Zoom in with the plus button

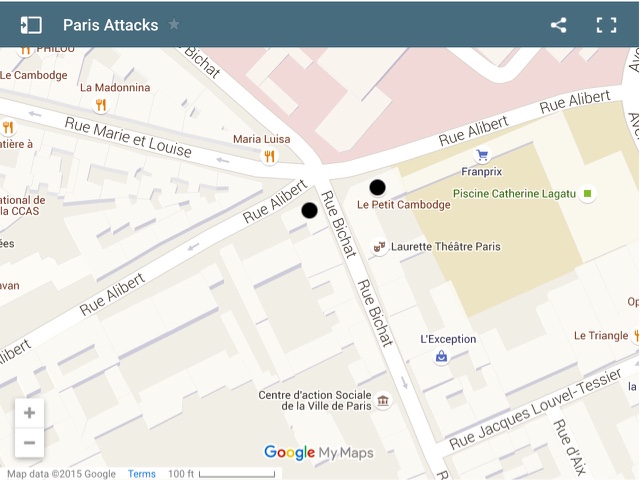[x=29, y=413]
